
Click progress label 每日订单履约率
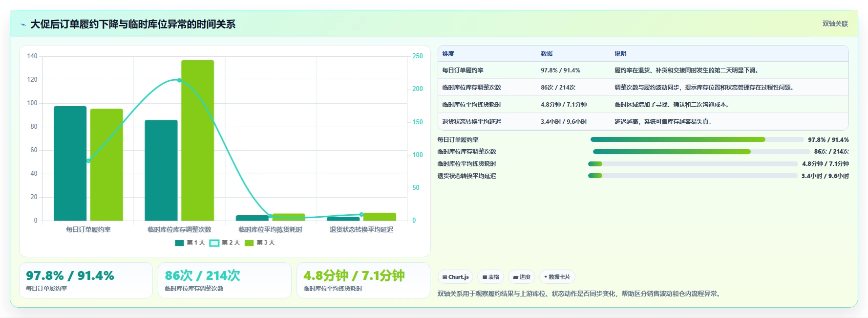(x=458, y=140)
